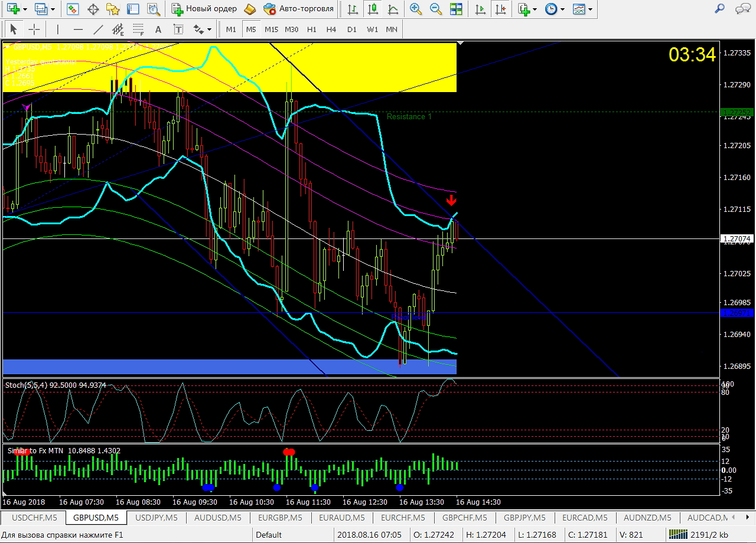The height and width of the screenshot is (543, 756).
Task: Draw a trendline with the line tool
Action: (x=98, y=30)
